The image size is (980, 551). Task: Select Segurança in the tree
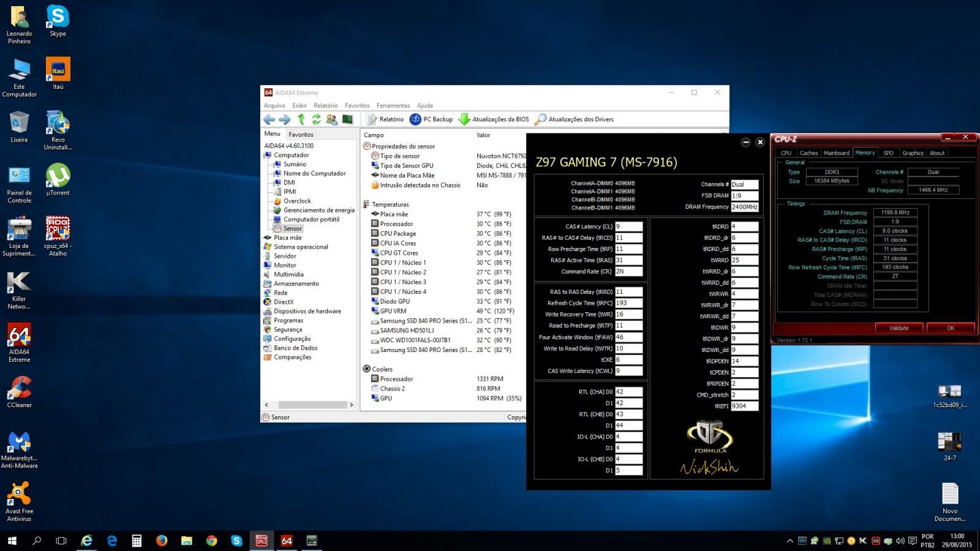pyautogui.click(x=288, y=329)
